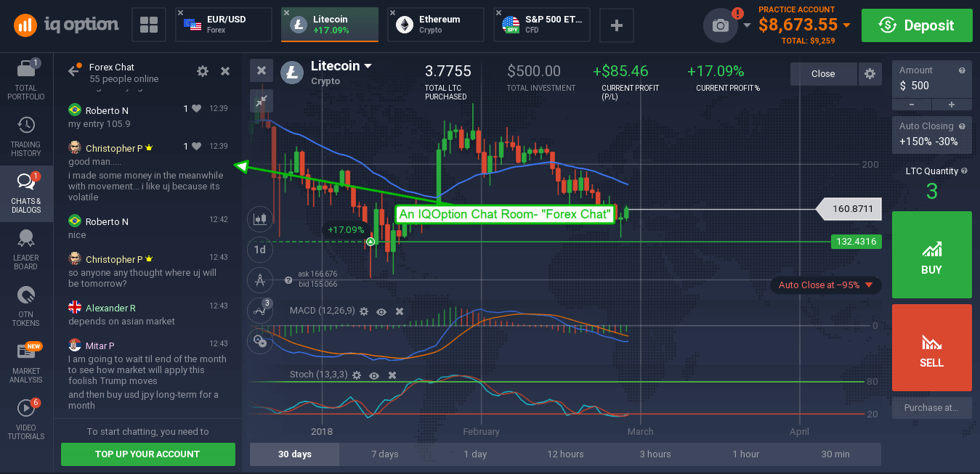
Task: Click the Auto Closing help question mark
Action: 962,126
